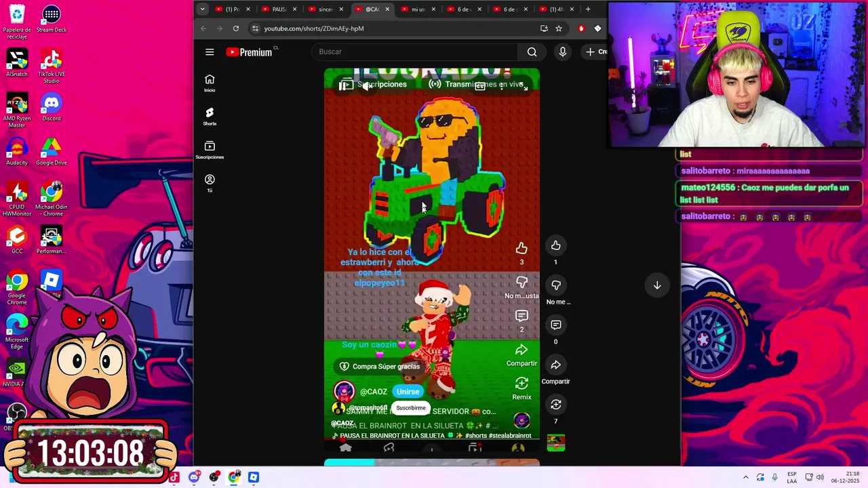Expand the short to fullscreen
868x488 pixels.
[x=524, y=86]
